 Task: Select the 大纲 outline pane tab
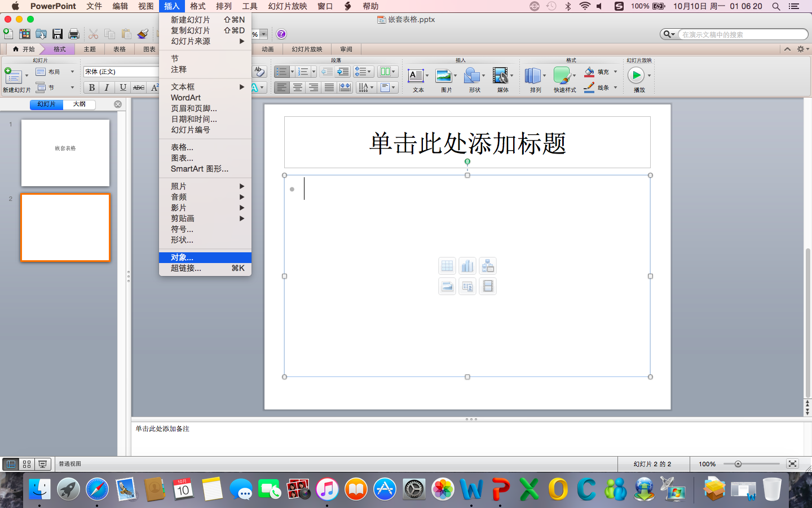pyautogui.click(x=80, y=104)
